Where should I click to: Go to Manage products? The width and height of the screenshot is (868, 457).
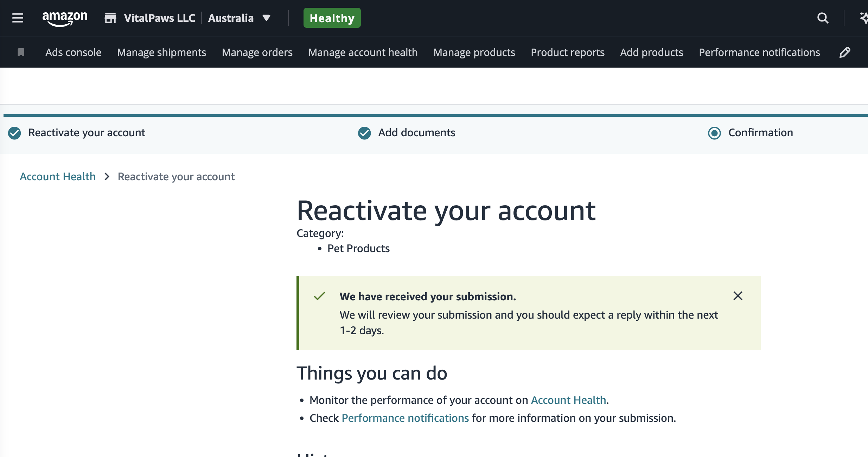click(x=474, y=52)
